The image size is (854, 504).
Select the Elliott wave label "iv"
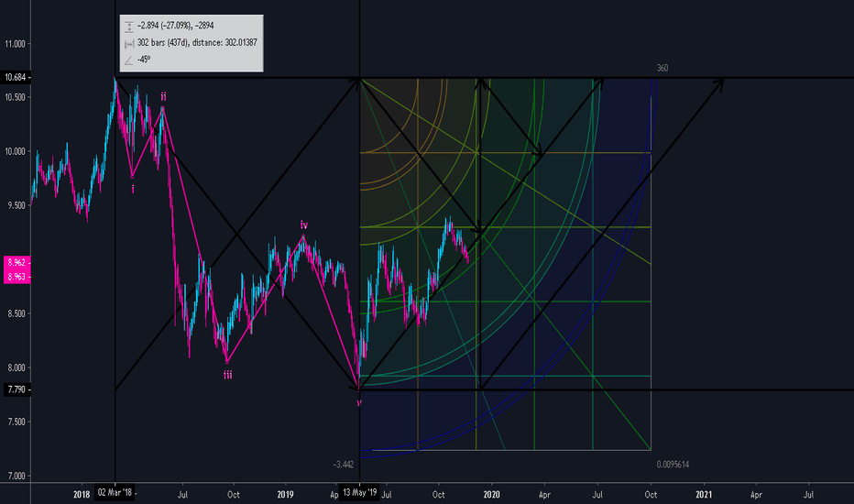304,225
